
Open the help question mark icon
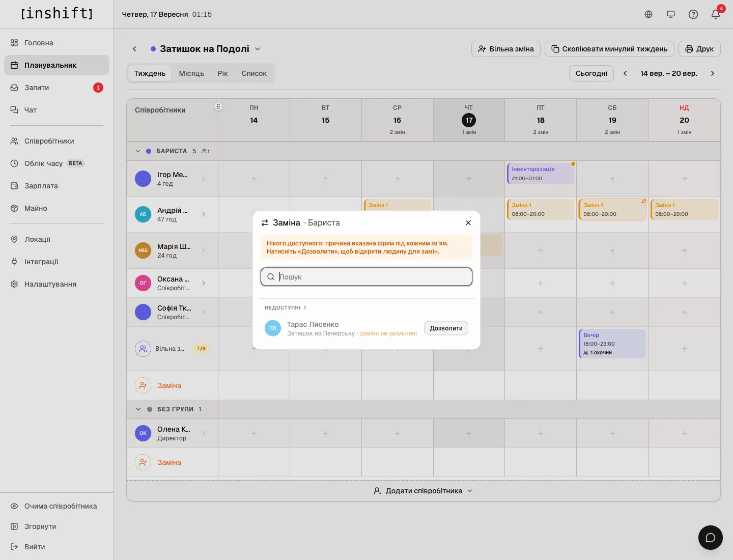click(693, 14)
